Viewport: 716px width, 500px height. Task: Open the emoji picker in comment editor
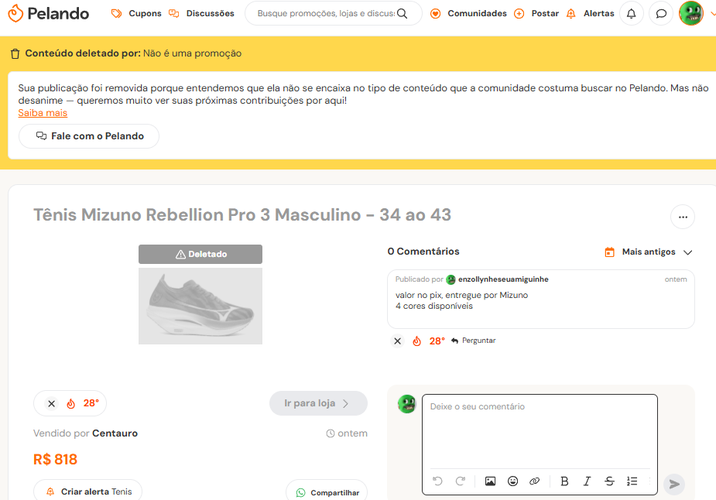click(513, 481)
